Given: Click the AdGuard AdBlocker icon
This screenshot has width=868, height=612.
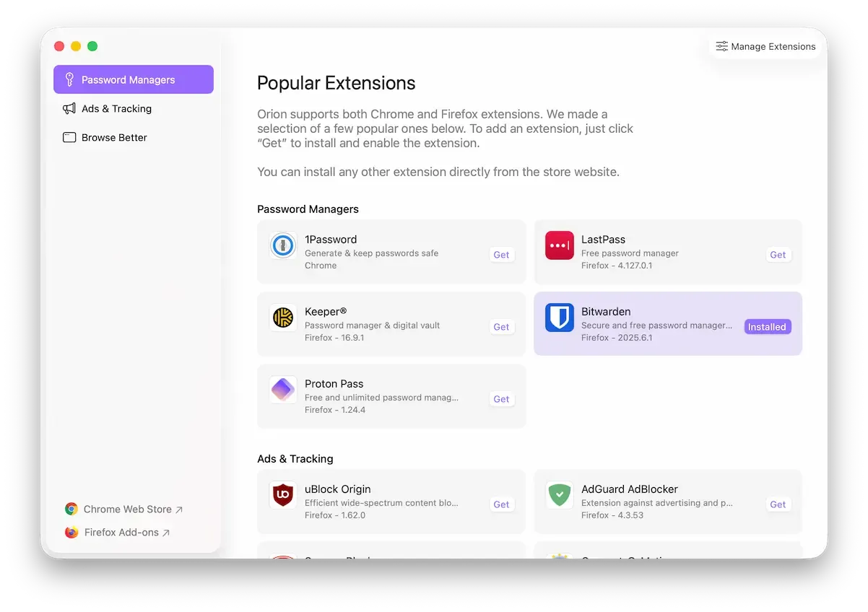Looking at the screenshot, I should tap(559, 495).
